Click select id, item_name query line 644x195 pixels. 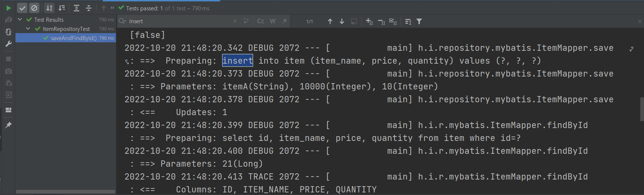pos(325,138)
